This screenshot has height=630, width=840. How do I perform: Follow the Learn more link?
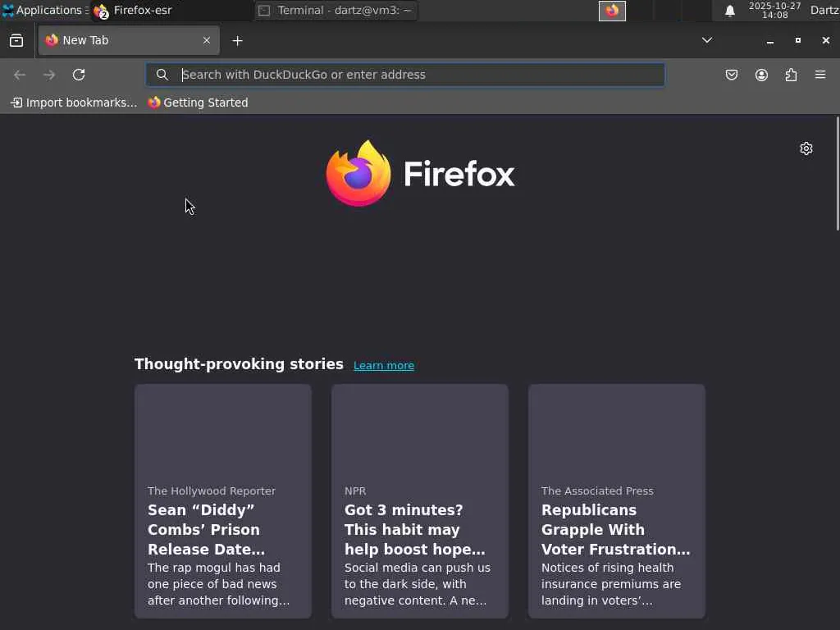tap(384, 365)
